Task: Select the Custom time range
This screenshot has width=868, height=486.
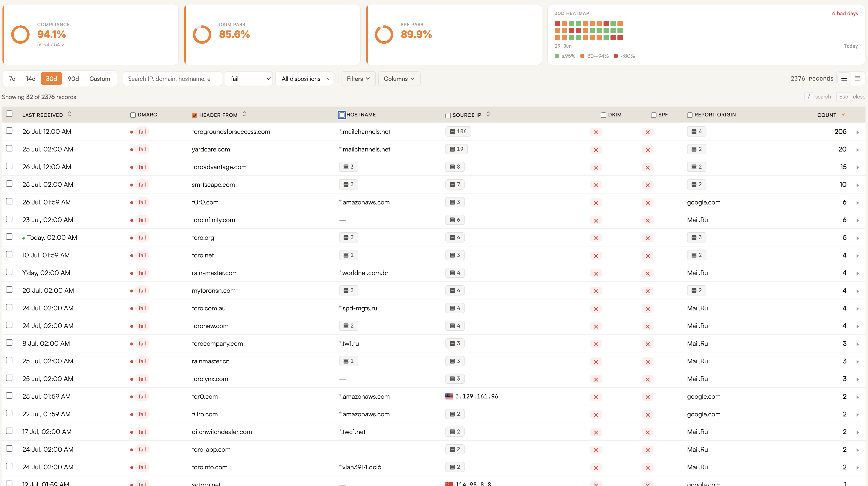Action: point(100,79)
